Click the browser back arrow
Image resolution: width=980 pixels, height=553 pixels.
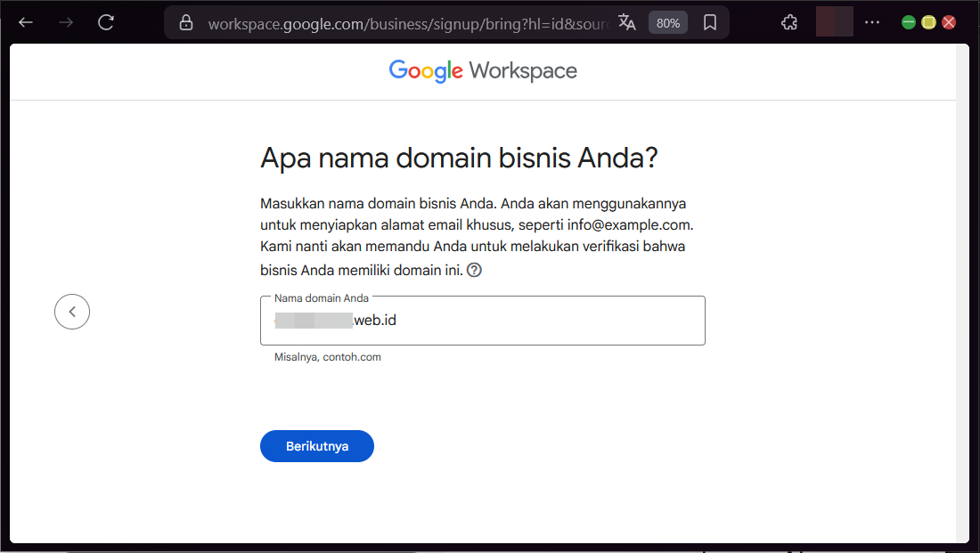click(26, 22)
